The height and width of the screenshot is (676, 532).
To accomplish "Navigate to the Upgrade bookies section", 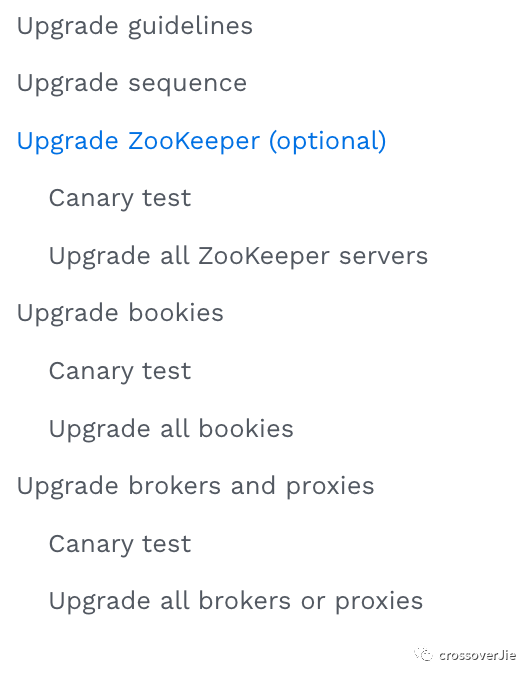I will tap(120, 313).
